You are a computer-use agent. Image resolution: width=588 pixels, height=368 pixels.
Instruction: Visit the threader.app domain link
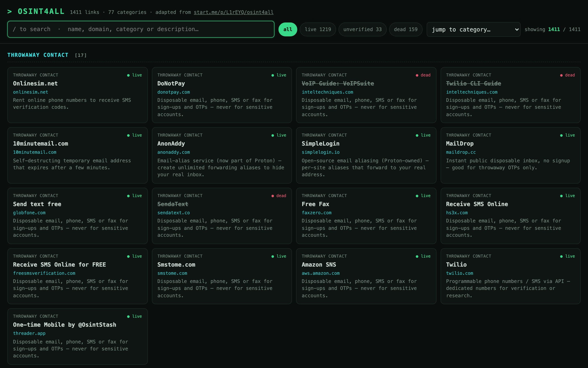[x=29, y=333]
